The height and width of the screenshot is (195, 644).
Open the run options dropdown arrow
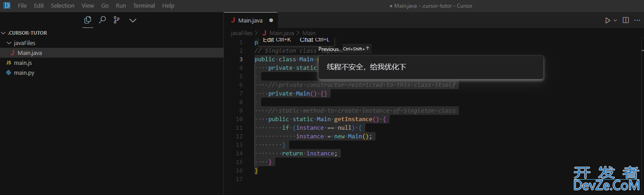615,20
